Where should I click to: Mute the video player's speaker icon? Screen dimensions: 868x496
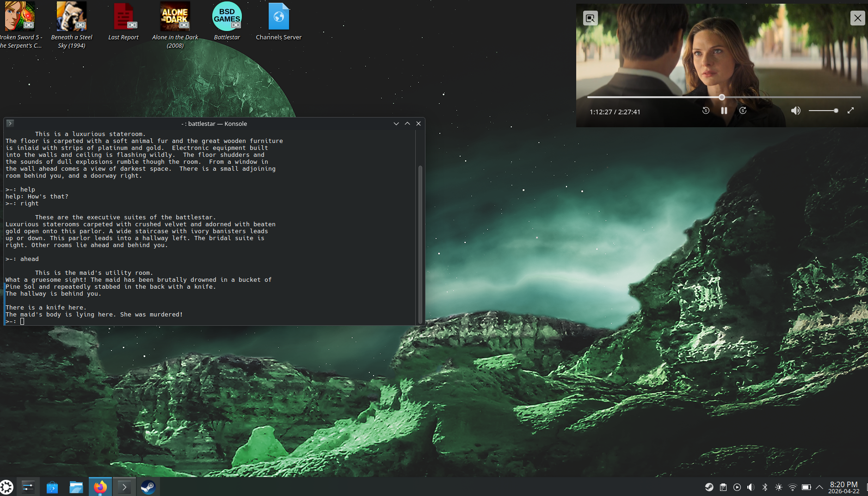coord(795,111)
